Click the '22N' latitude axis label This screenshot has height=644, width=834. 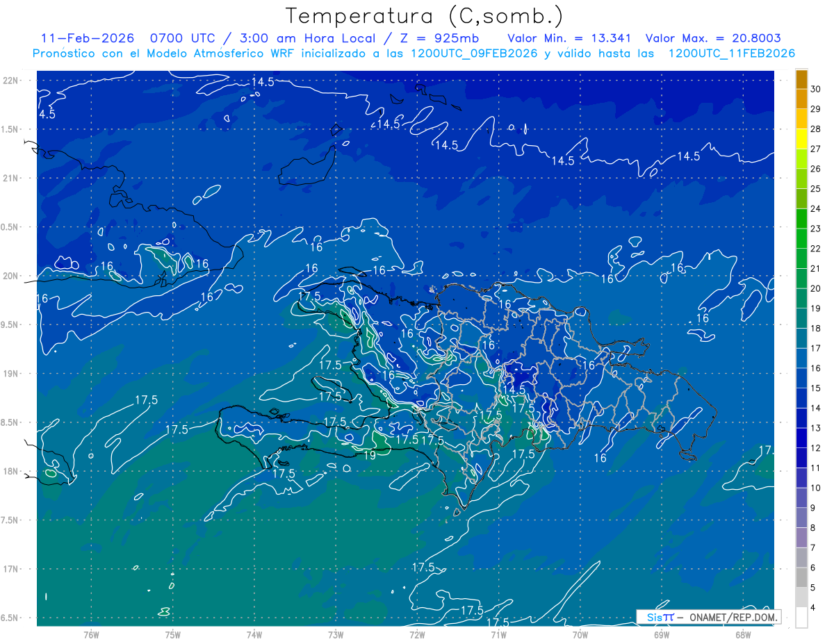coord(11,81)
